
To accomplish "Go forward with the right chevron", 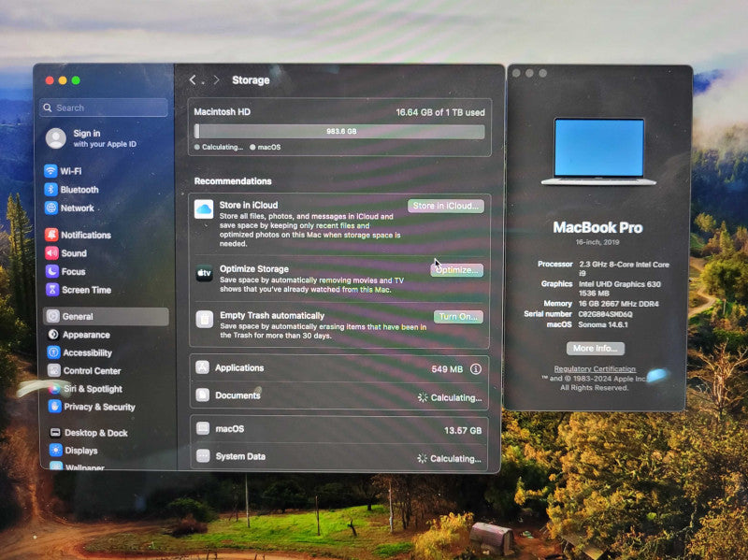I will [x=216, y=80].
